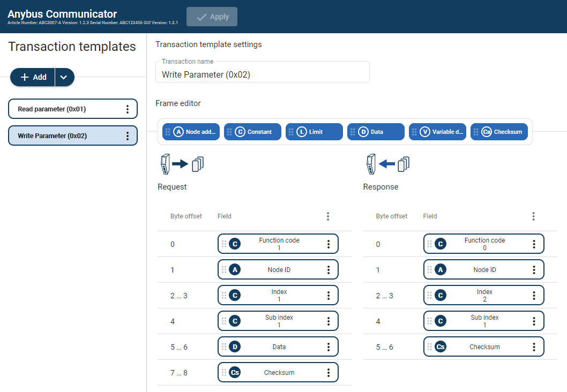The image size is (567, 392).
Task: Select the Node address field type
Action: (x=191, y=131)
